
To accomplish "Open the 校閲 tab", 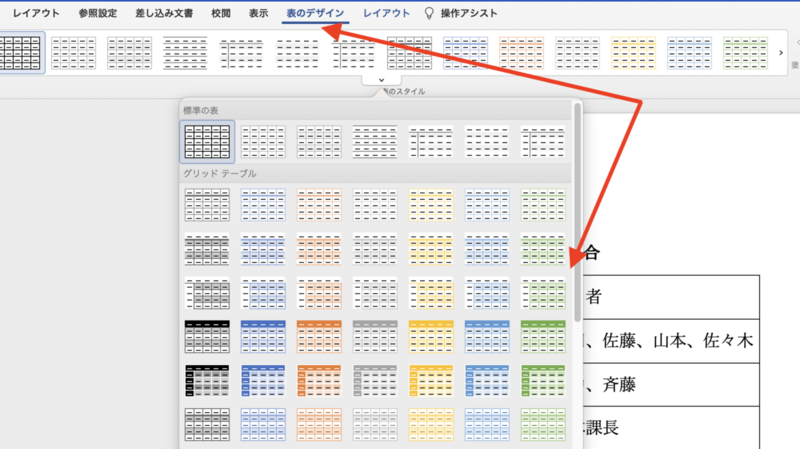I will click(x=221, y=13).
